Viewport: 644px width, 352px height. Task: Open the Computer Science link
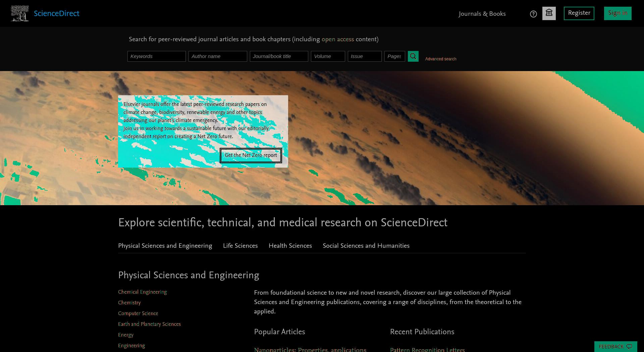138,313
